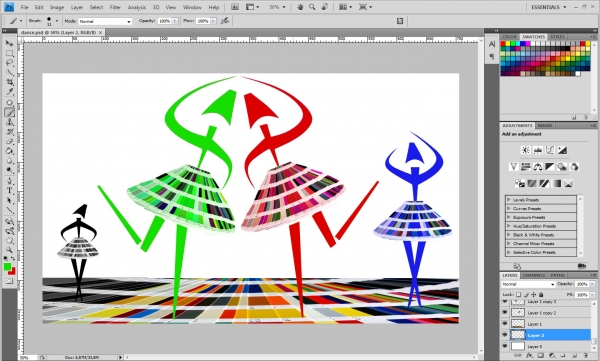Switch to the Channels tab

(533, 275)
